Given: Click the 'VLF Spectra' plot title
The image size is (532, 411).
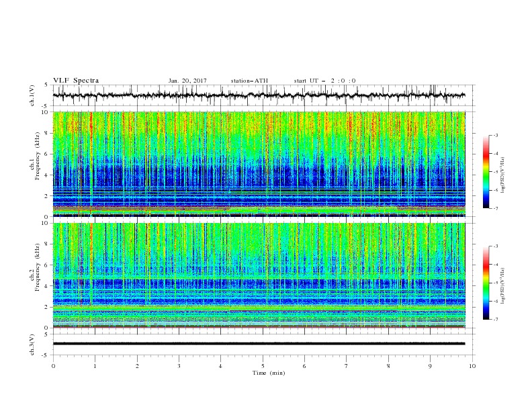Looking at the screenshot, I should point(76,81).
